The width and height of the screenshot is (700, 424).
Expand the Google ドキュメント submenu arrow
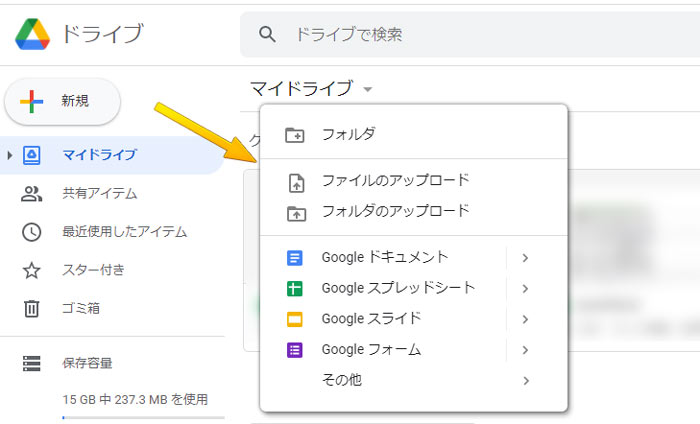pyautogui.click(x=525, y=258)
